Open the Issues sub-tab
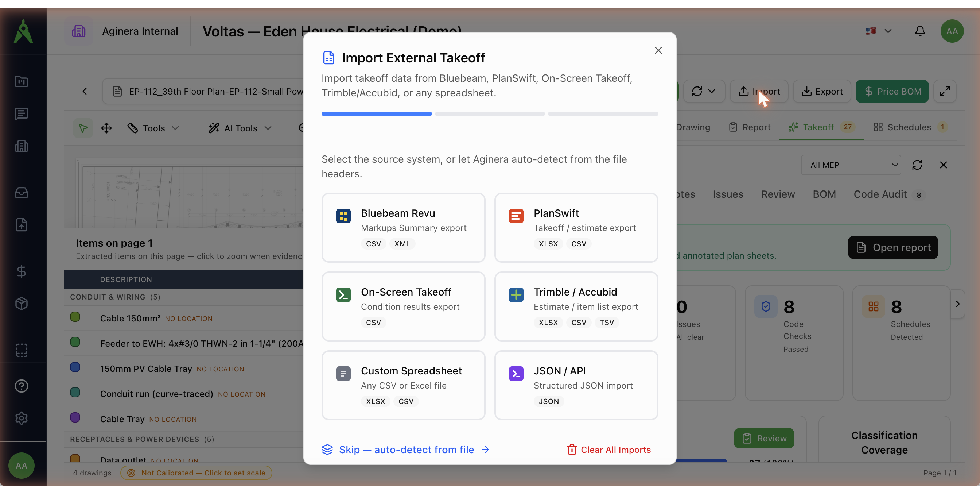The image size is (980, 486). [x=728, y=194]
